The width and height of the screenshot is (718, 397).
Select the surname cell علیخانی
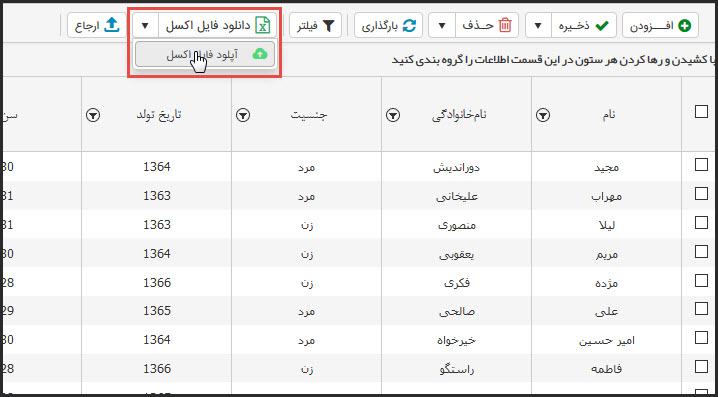point(458,196)
